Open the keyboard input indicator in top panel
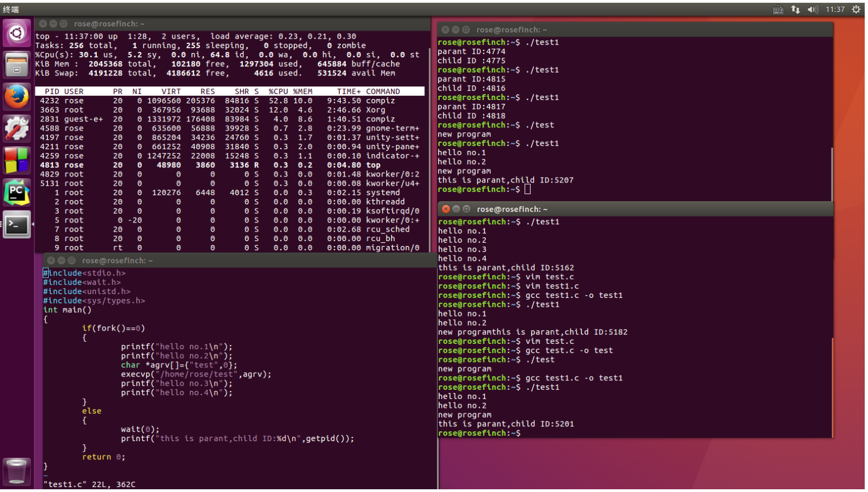 (x=778, y=9)
